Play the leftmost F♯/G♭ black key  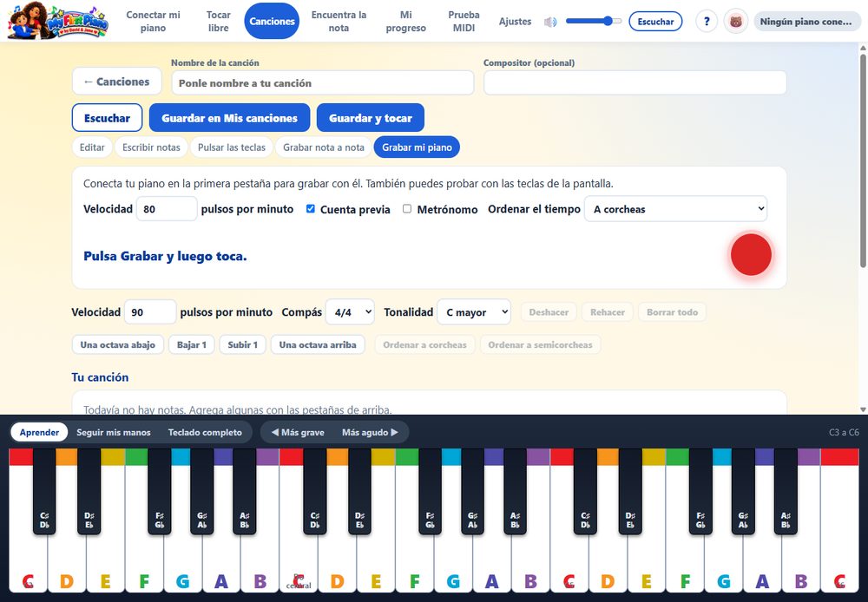coord(160,491)
